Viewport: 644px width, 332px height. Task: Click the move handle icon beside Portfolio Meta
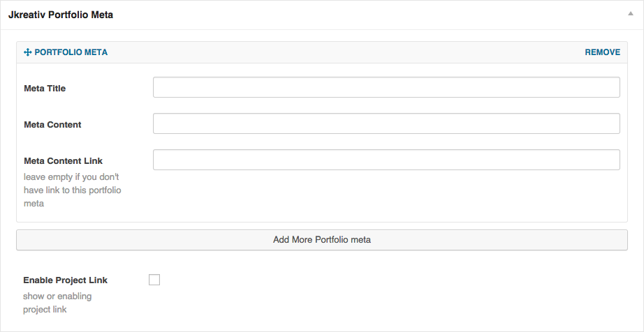pyautogui.click(x=28, y=52)
